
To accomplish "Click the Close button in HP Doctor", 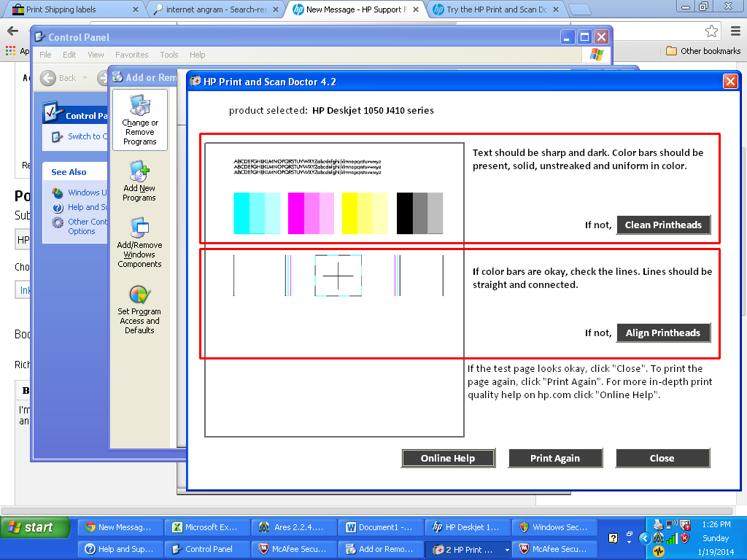I will pyautogui.click(x=662, y=458).
